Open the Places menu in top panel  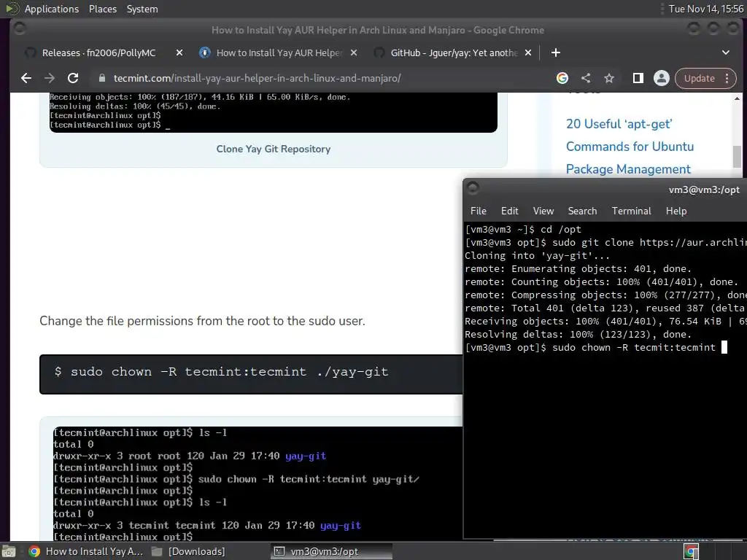(102, 9)
